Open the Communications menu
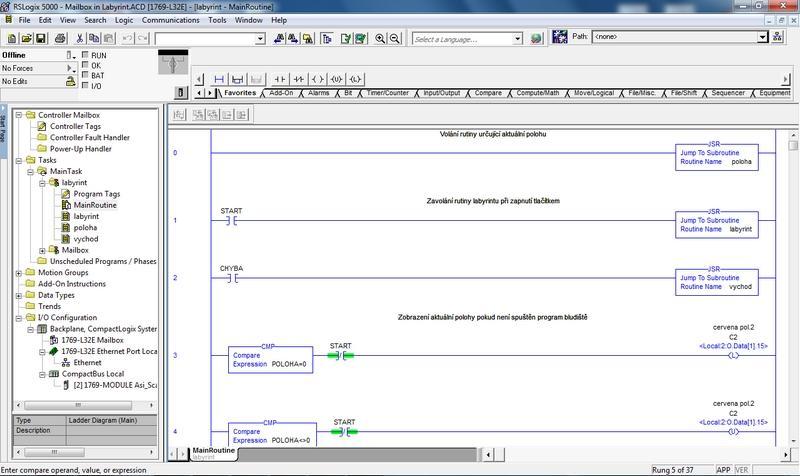The height and width of the screenshot is (476, 800). click(x=170, y=20)
